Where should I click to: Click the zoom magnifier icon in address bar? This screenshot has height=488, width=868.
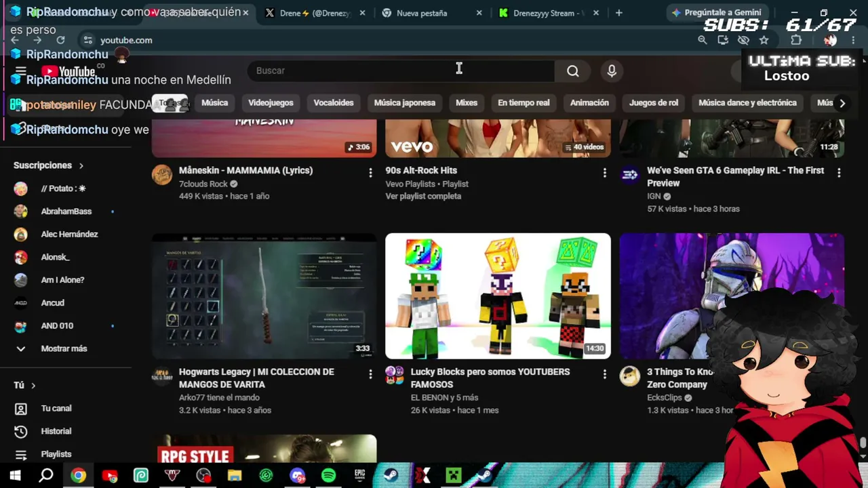[703, 40]
